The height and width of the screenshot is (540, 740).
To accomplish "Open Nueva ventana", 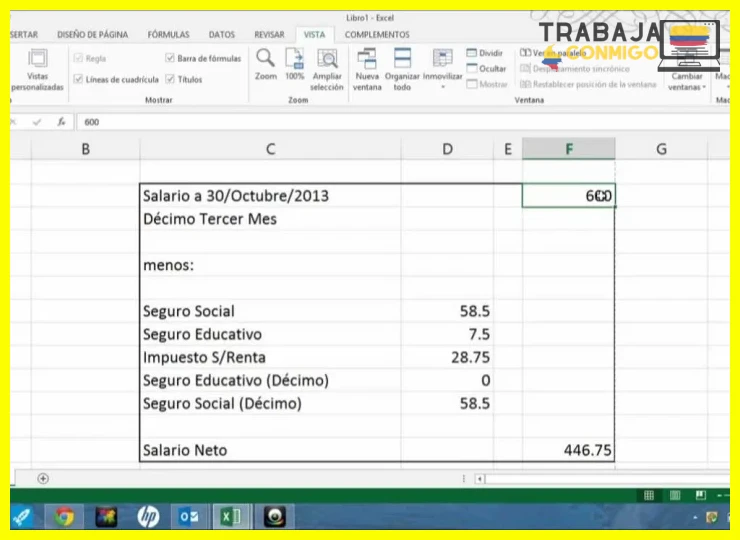I will [367, 69].
